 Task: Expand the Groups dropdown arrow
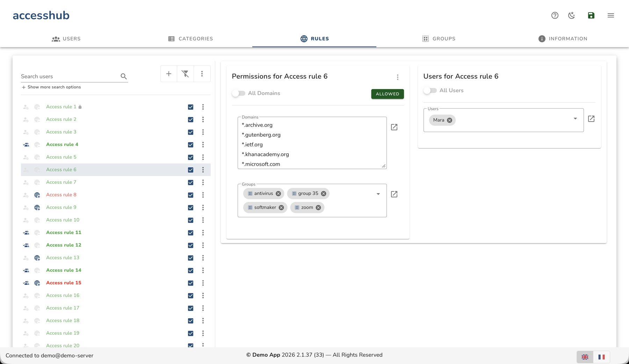pos(378,194)
